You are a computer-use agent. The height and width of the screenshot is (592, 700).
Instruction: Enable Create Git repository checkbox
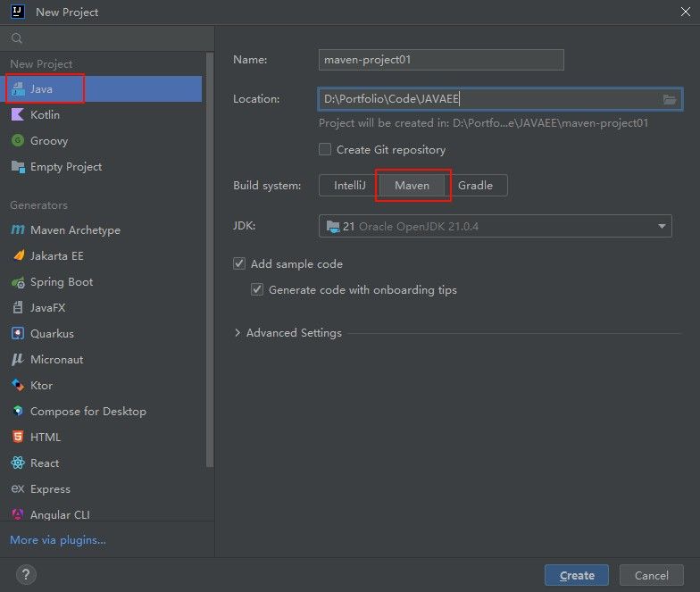(x=325, y=149)
